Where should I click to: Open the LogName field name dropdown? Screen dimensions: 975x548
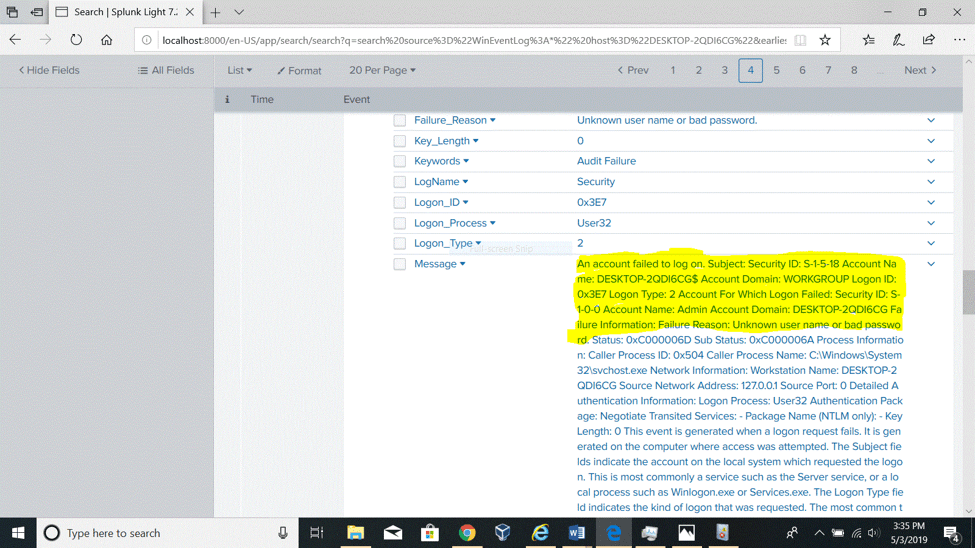click(441, 182)
